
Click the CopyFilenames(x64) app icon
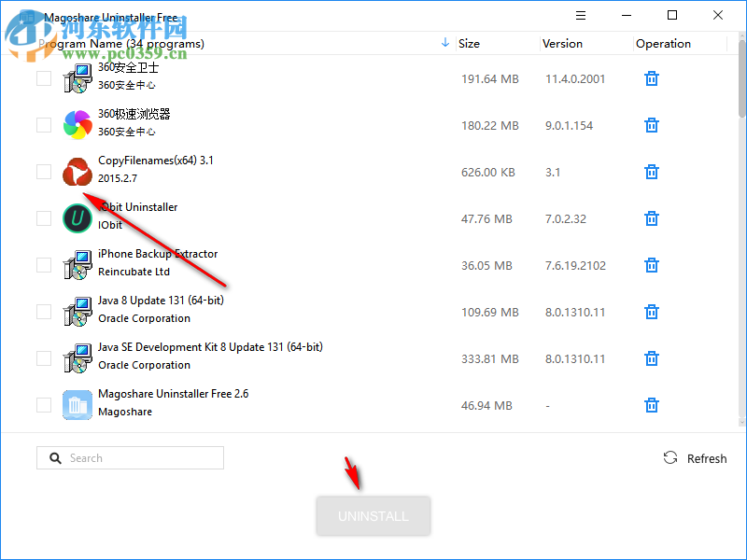click(x=77, y=172)
